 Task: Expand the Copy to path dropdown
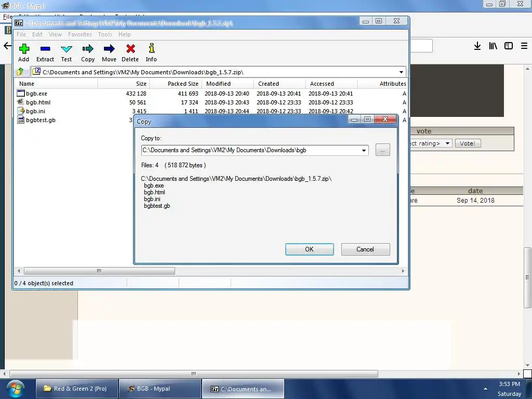364,150
